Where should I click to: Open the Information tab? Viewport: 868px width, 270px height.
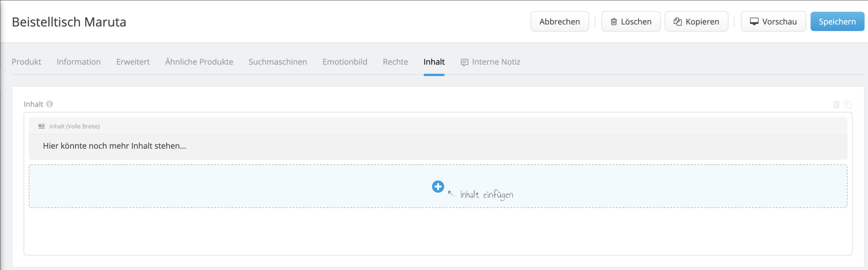[x=78, y=62]
